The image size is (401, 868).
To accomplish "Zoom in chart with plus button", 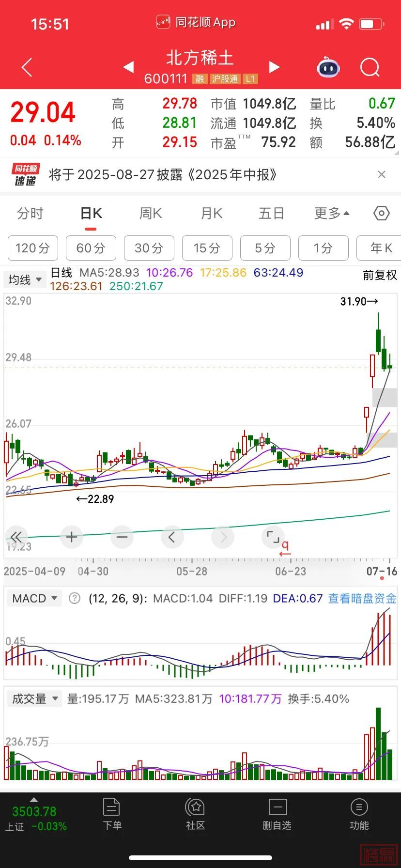I will tap(72, 537).
